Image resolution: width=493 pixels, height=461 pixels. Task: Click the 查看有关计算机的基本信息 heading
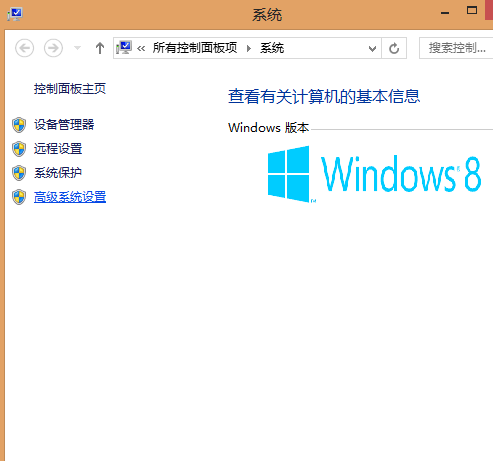324,96
